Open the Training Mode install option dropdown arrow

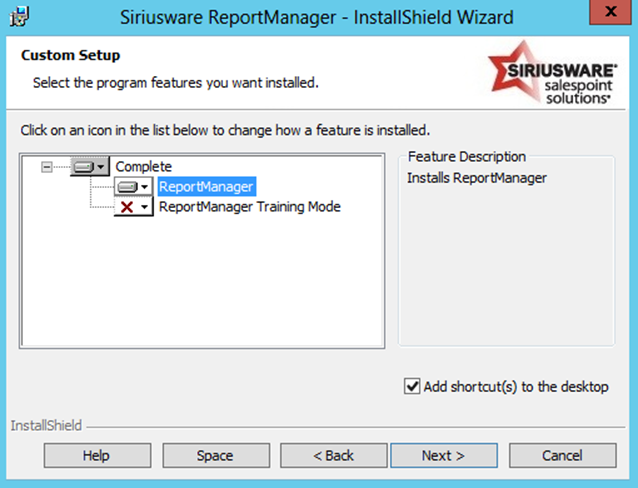pos(145,207)
